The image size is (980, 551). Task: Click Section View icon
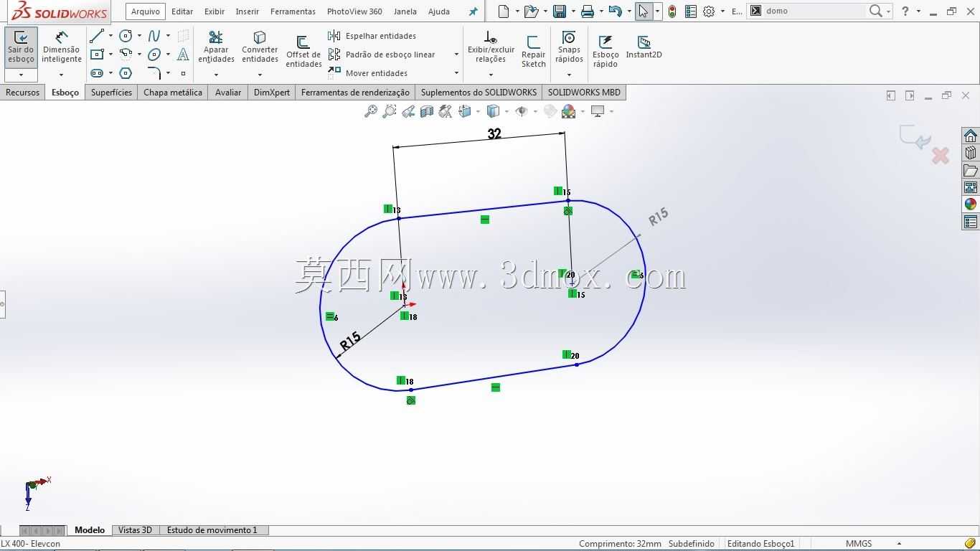click(x=427, y=111)
